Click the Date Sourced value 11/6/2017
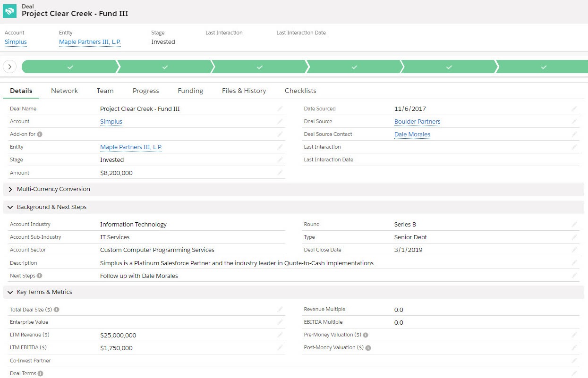 pyautogui.click(x=410, y=109)
